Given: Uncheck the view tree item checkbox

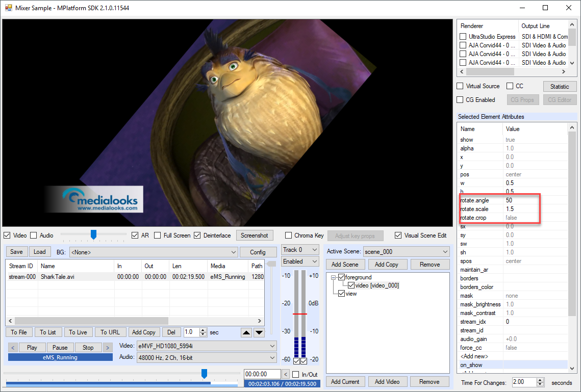Looking at the screenshot, I should pos(342,294).
